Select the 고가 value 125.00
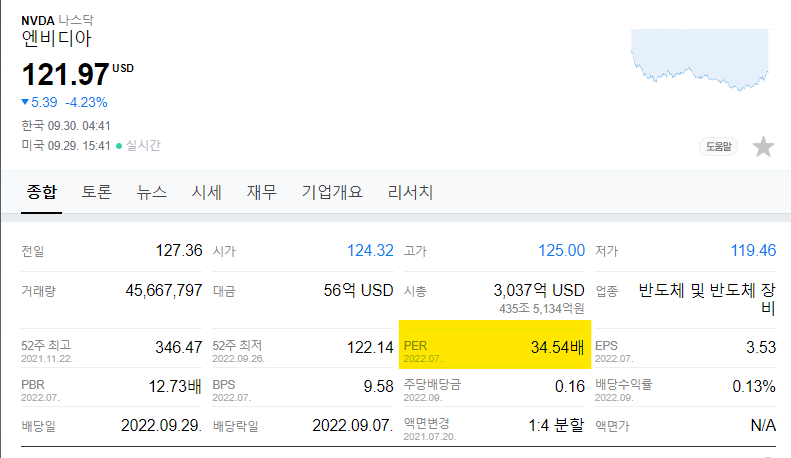Screen dimensions: 791x458 click(561, 250)
